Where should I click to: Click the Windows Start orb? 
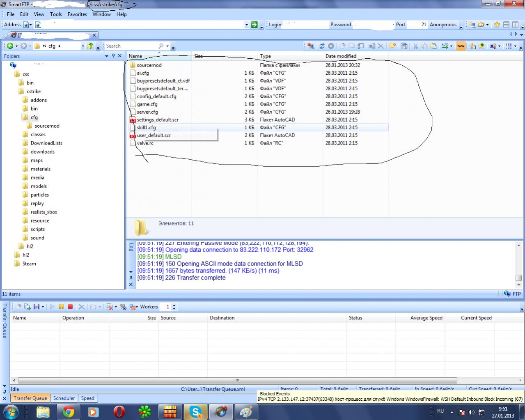[x=11, y=411]
